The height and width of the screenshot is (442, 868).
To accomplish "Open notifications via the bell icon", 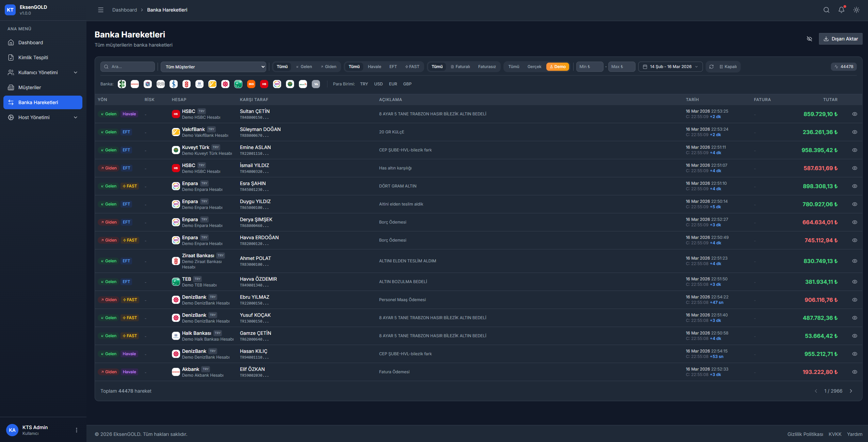I will tap(841, 10).
